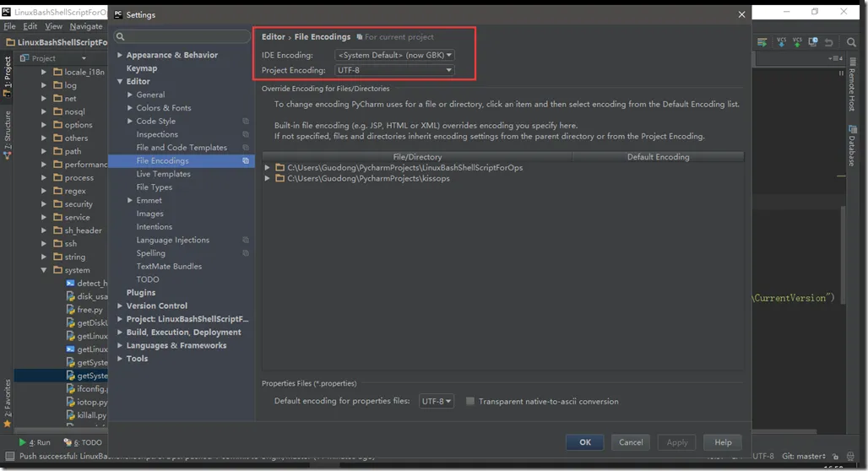Open the Edit menu
This screenshot has width=868, height=471.
coord(30,26)
